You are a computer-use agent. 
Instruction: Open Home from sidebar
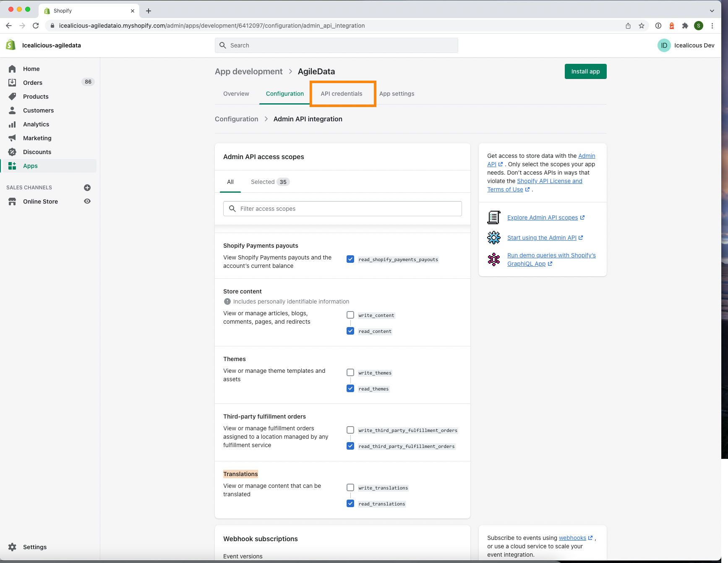(31, 69)
